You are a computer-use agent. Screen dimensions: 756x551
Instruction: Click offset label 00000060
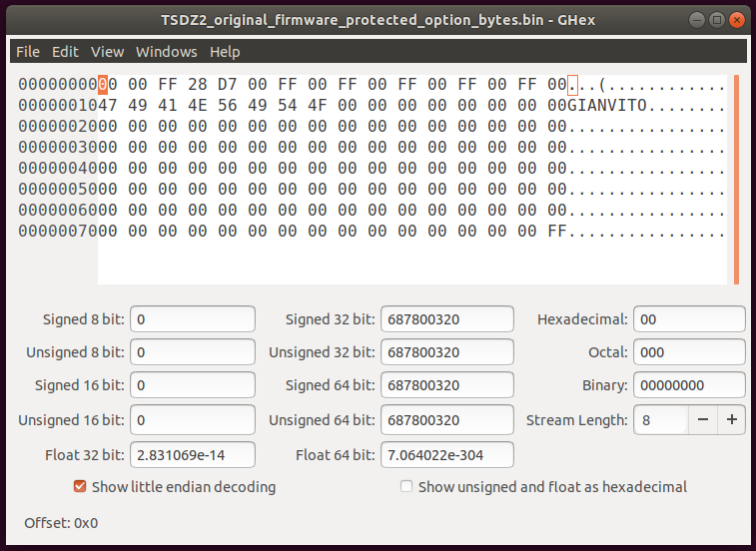(58, 211)
